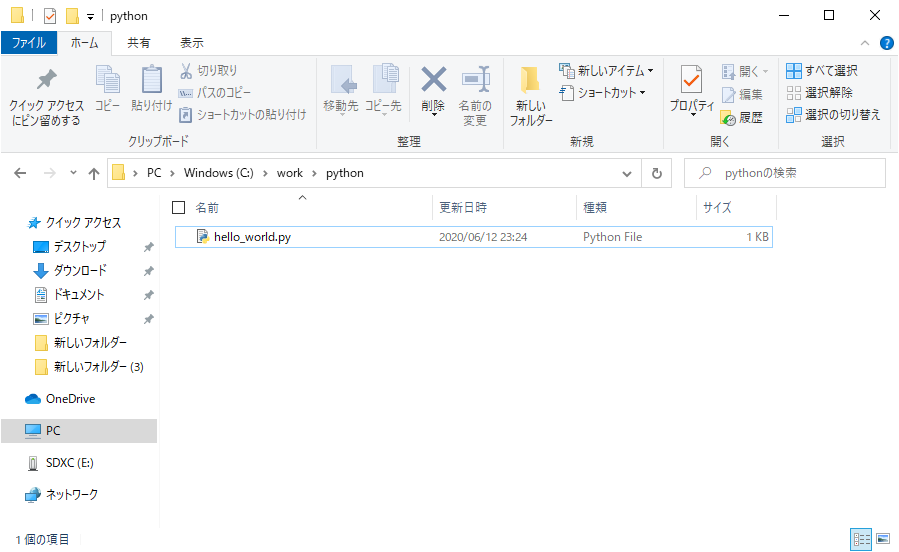Toggle the select-all checkbox in header
The height and width of the screenshot is (552, 899).
point(179,208)
